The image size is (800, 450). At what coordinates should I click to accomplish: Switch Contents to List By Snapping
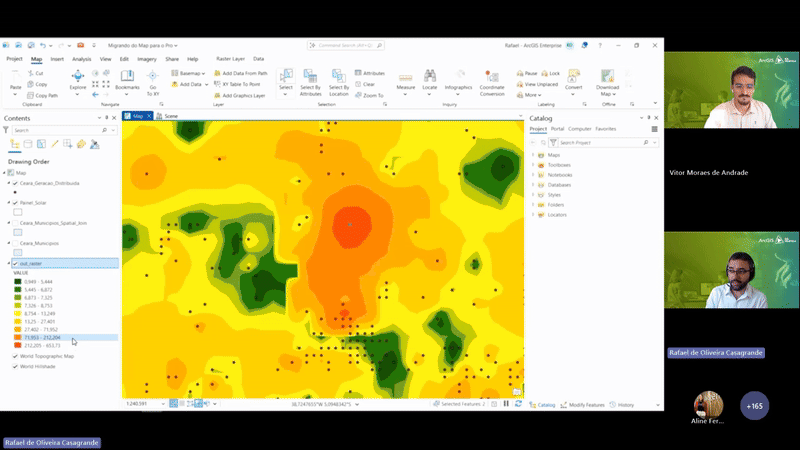(x=68, y=144)
